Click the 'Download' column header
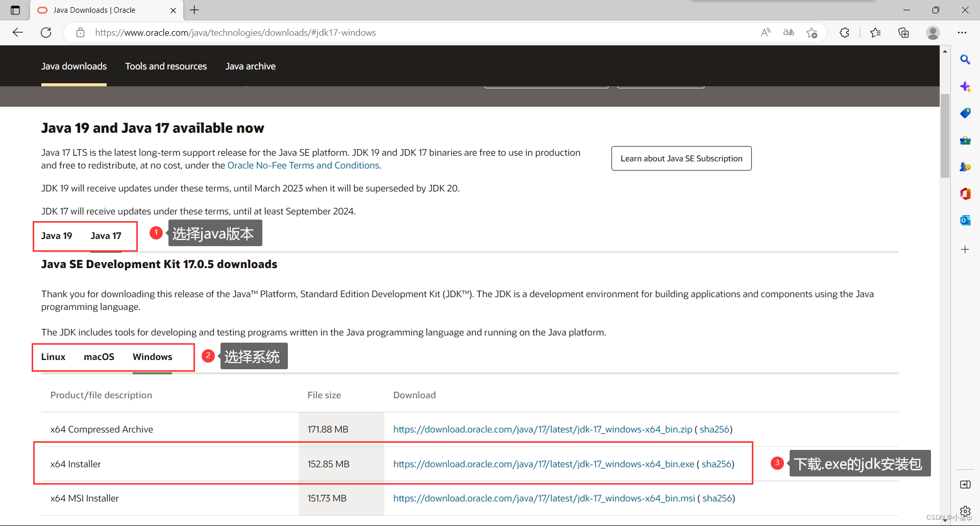 [x=414, y=395]
